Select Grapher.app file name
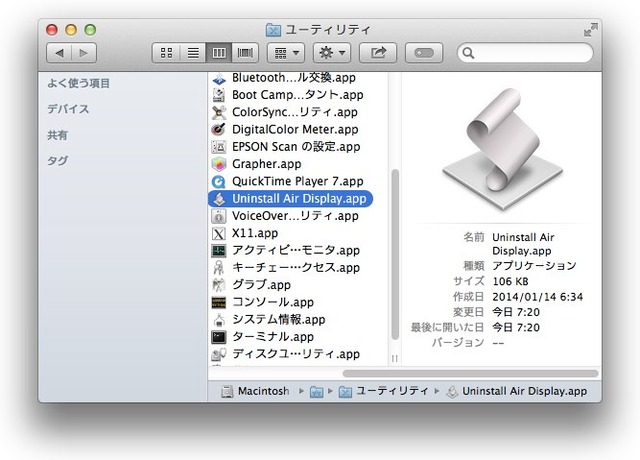The height and width of the screenshot is (460, 640). [267, 164]
